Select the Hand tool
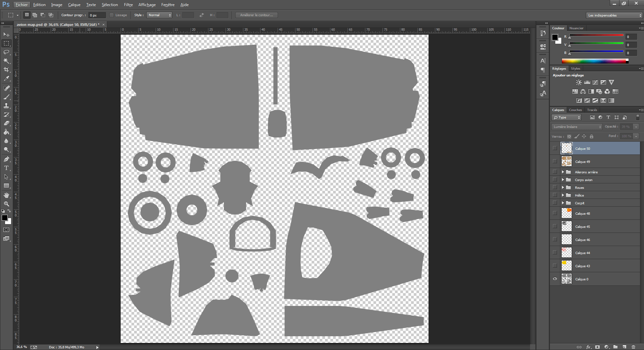The image size is (644, 350). coord(6,195)
